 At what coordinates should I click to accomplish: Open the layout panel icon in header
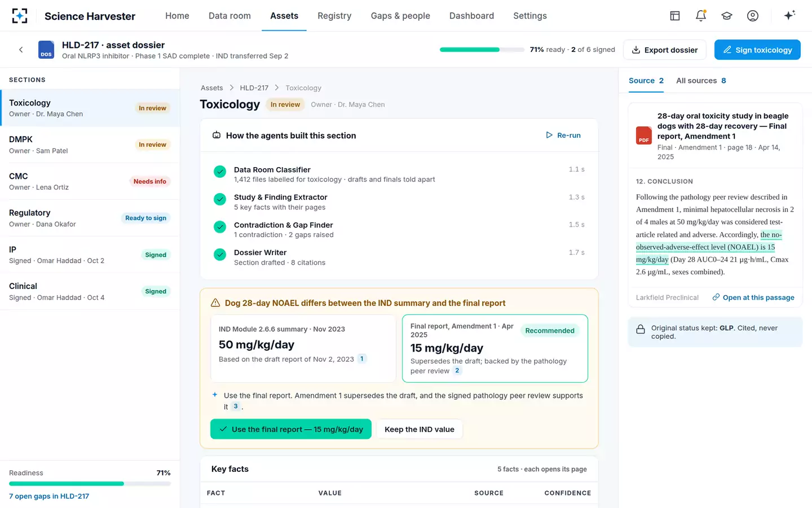tap(675, 16)
